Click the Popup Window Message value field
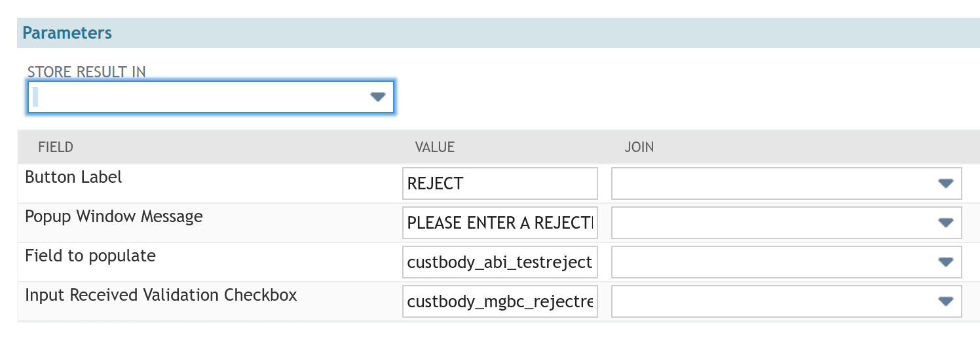This screenshot has width=980, height=342. (x=500, y=223)
